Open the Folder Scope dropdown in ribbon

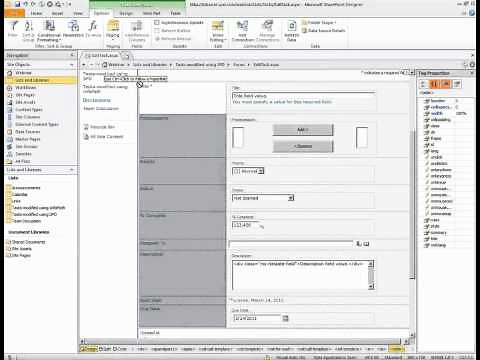point(319,22)
